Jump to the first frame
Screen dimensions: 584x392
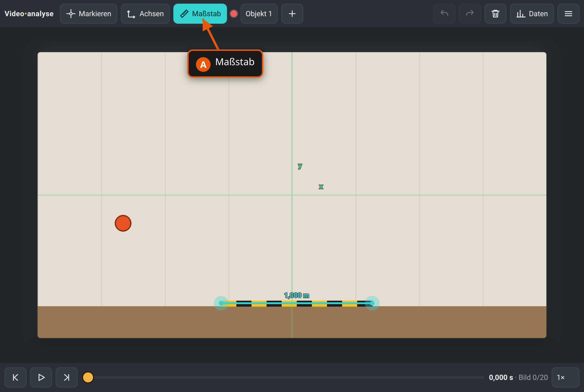coord(16,377)
